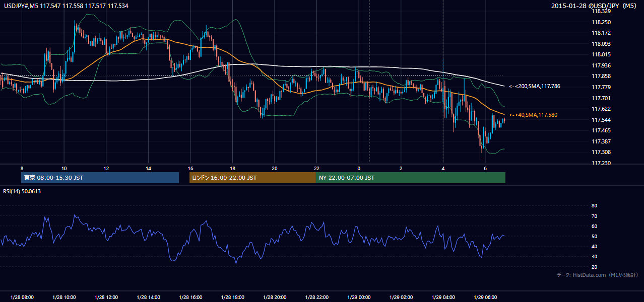Click hour 10 on the price chart time axis
The width and height of the screenshot is (644, 302).
(x=64, y=168)
